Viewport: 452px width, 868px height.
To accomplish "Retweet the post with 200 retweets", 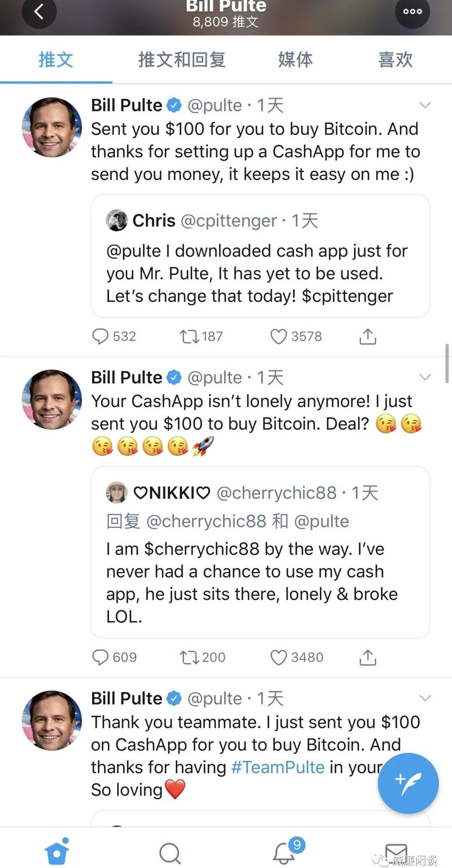I will coord(189,657).
